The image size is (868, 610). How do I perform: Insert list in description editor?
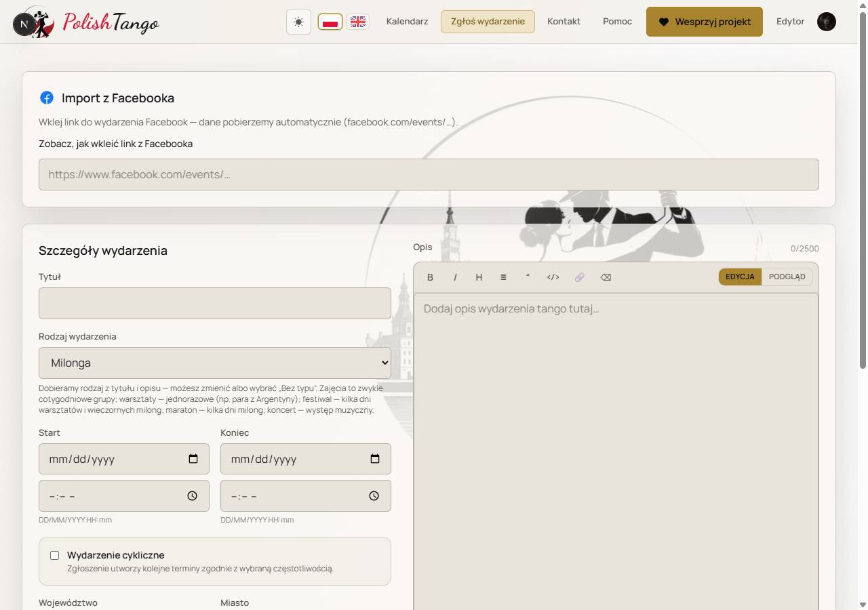pos(503,277)
